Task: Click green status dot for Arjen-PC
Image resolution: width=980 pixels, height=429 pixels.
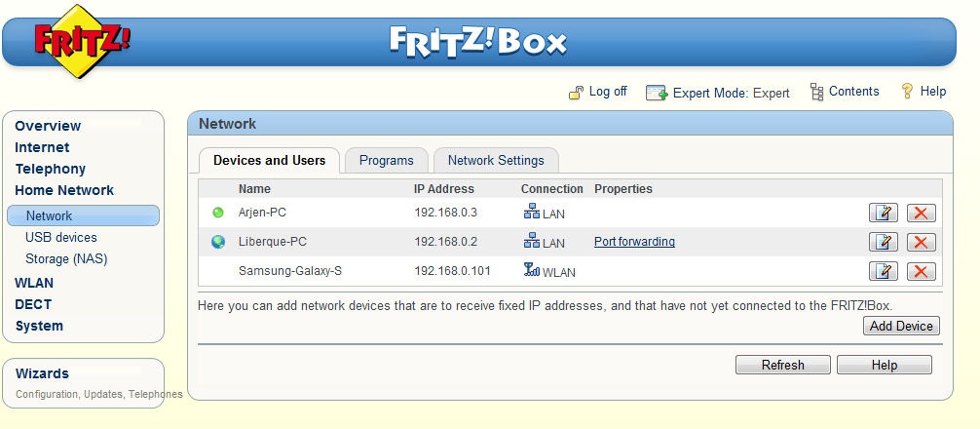Action: [218, 213]
